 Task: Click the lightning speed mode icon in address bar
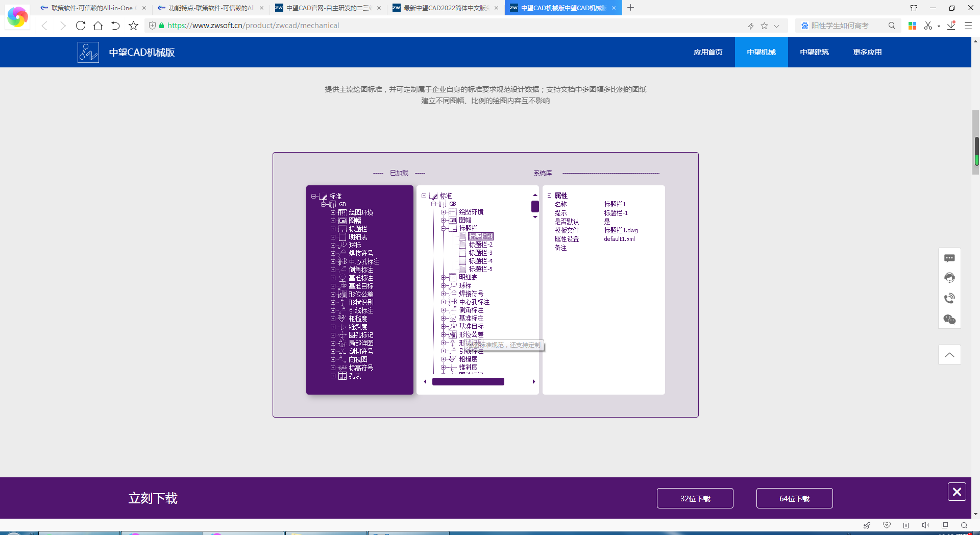coord(751,26)
